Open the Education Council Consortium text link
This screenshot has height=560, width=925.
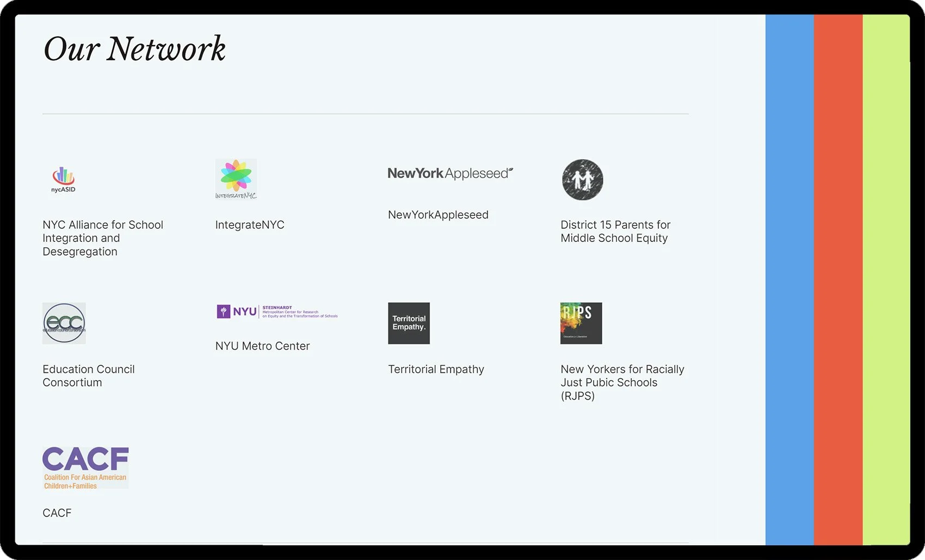[x=89, y=376]
